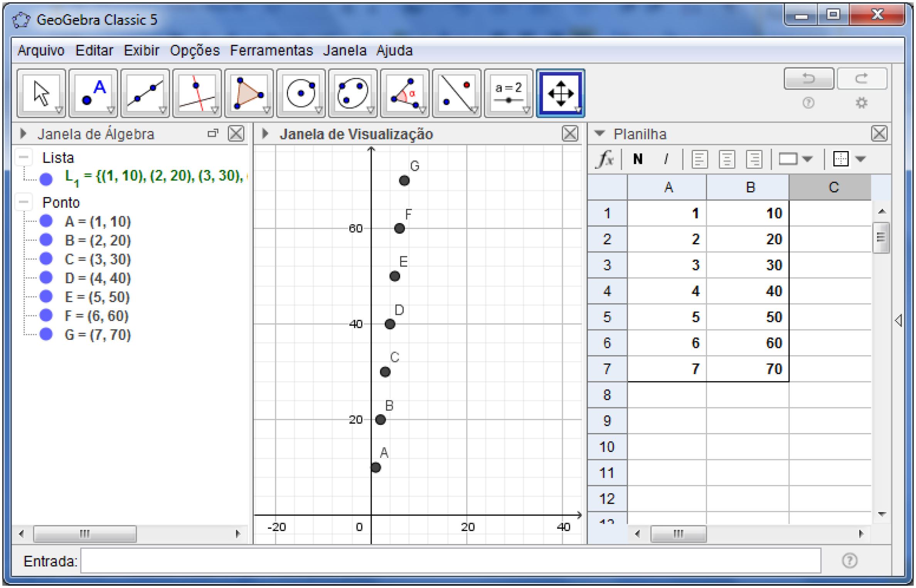Open the Exibir menu
Viewport: 916px width, 588px height.
tap(141, 50)
